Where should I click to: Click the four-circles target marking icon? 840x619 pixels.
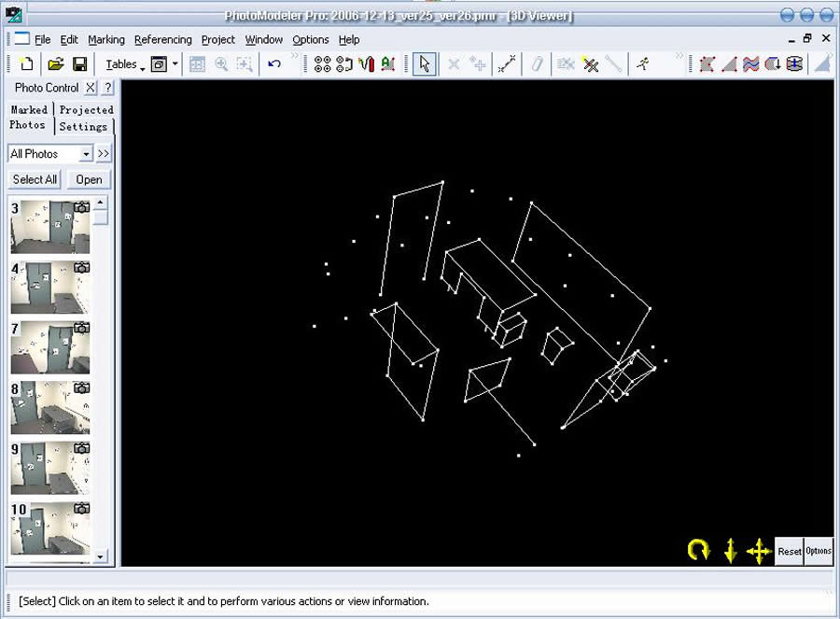pos(323,64)
